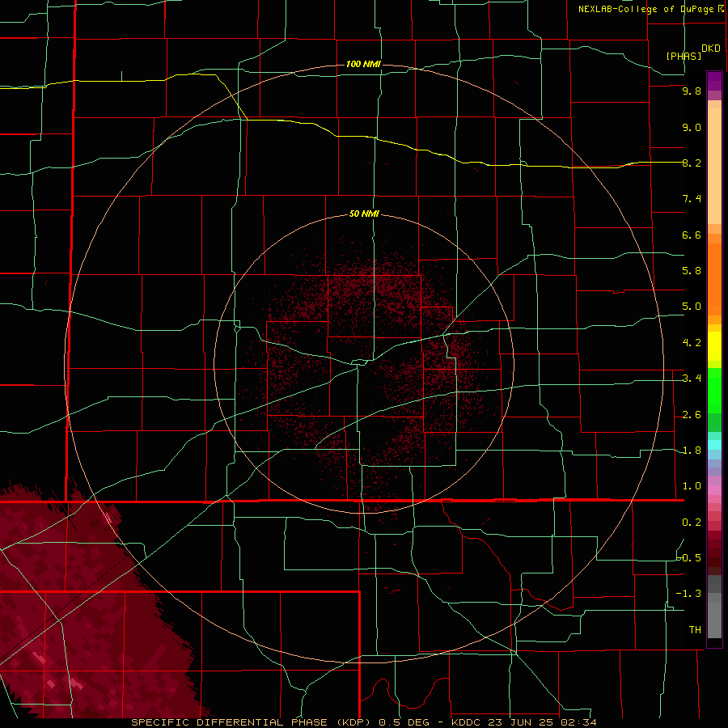Click the 9.0 value on the color scale

(x=692, y=127)
